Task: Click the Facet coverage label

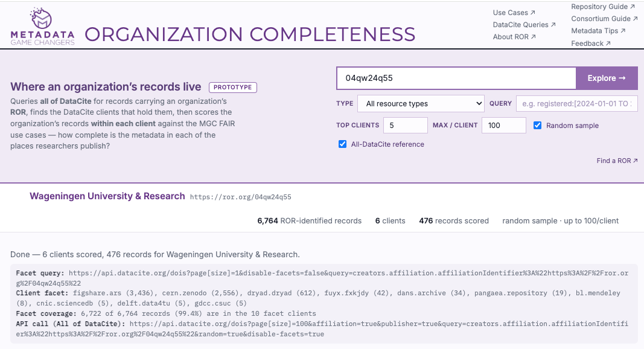Action: click(46, 313)
